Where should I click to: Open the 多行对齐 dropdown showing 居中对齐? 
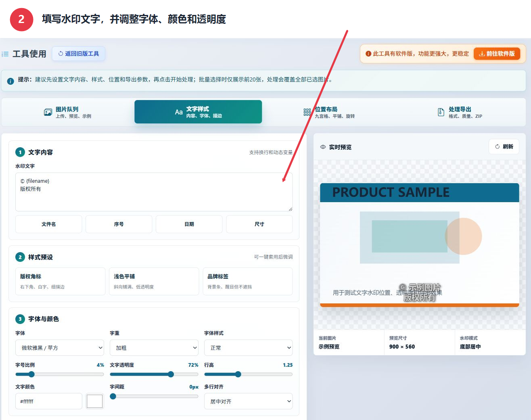coord(249,401)
